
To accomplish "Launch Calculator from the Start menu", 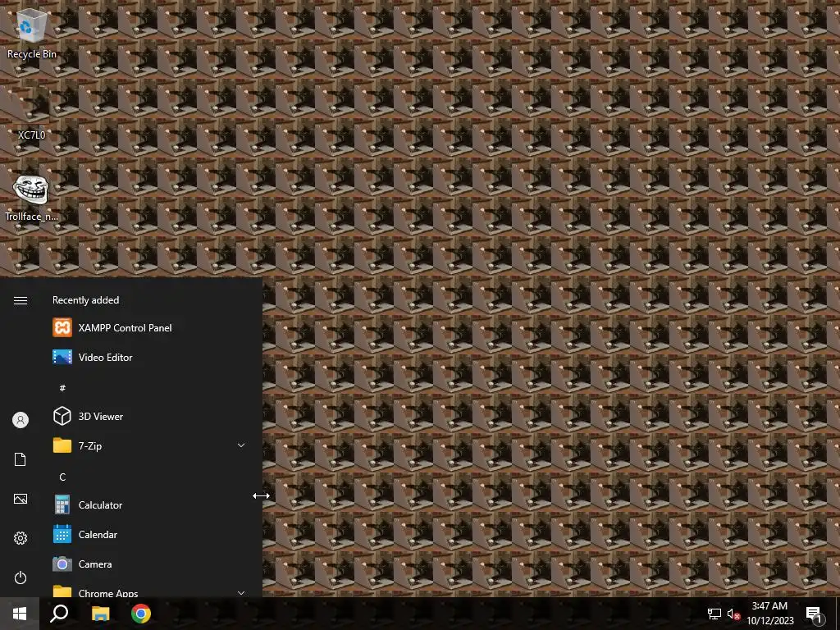I will pos(152,505).
